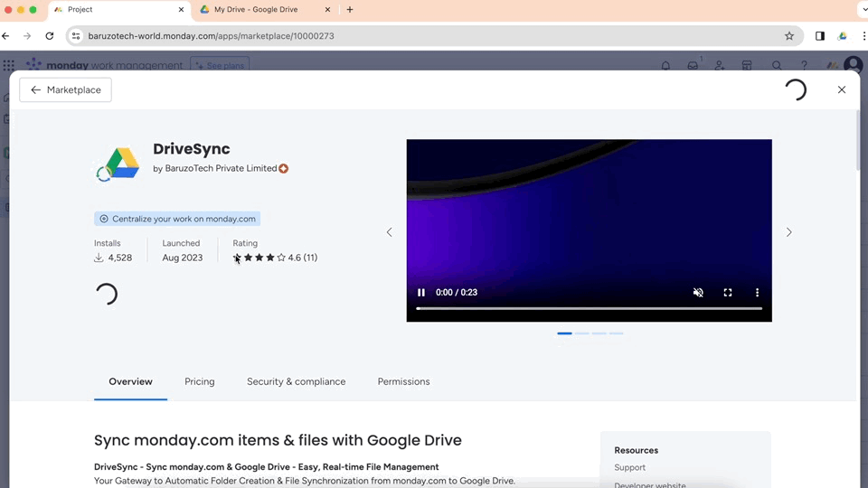Click the address bar URL

point(211,36)
